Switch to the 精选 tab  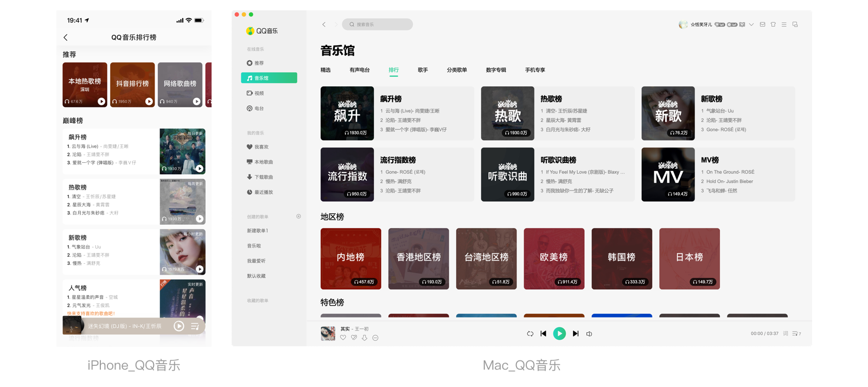click(325, 70)
